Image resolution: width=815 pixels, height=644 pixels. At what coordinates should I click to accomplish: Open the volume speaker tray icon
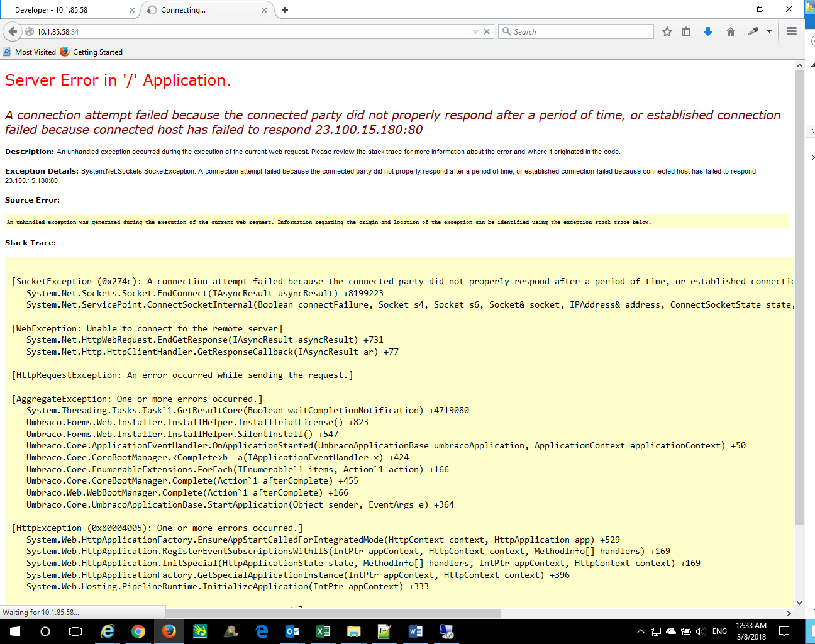click(x=701, y=631)
